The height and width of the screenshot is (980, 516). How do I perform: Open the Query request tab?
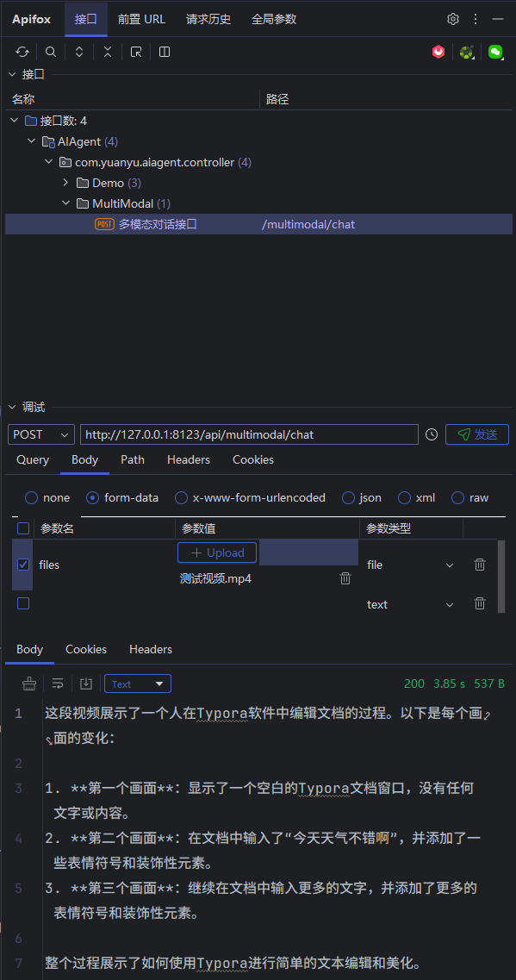pos(33,460)
